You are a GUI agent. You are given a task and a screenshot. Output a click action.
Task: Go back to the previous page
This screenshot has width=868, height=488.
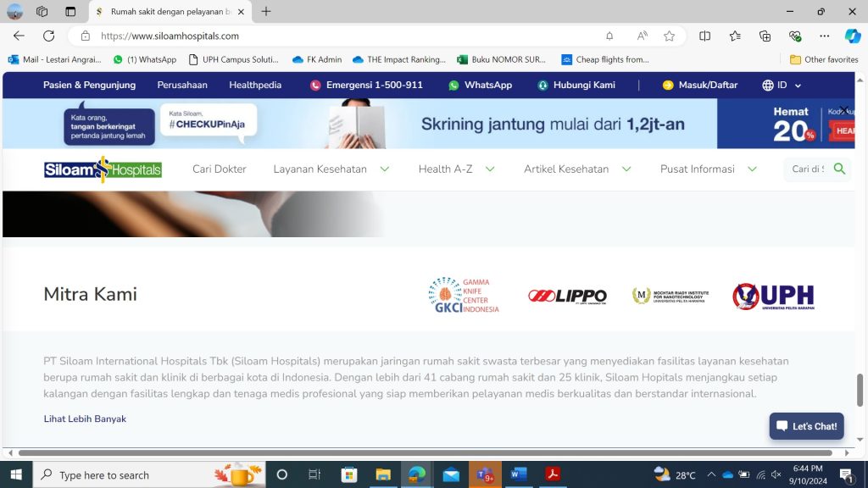pos(19,36)
